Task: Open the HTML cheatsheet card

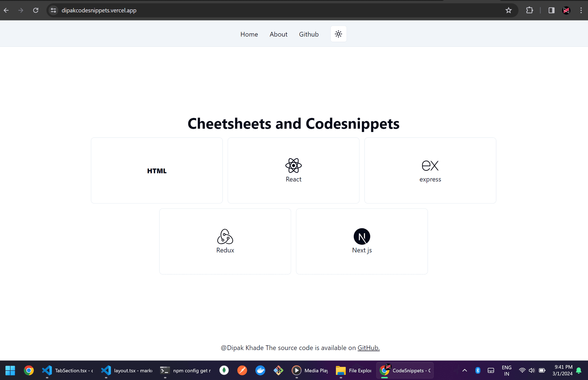Action: click(157, 170)
